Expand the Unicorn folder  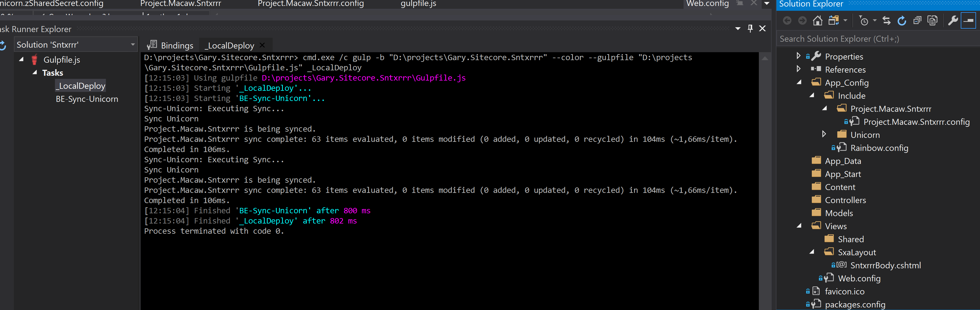[x=824, y=134]
